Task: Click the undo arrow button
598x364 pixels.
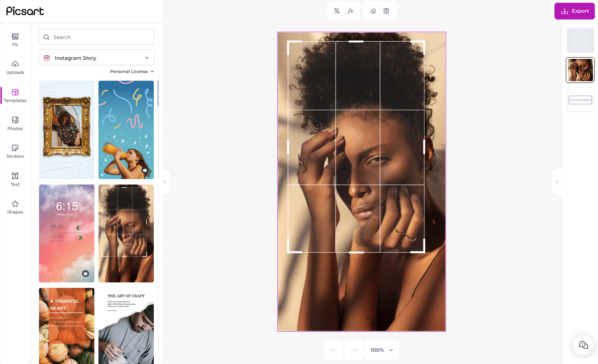Action: point(334,350)
